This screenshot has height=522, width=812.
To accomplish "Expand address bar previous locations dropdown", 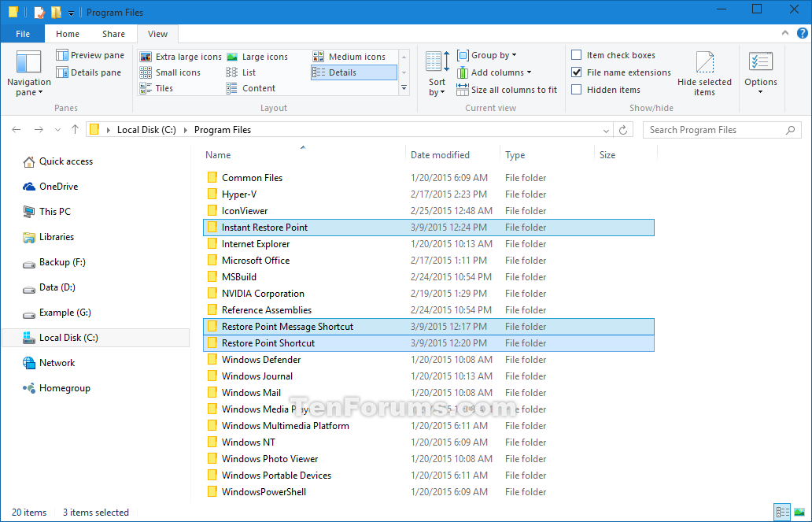I will tap(606, 130).
